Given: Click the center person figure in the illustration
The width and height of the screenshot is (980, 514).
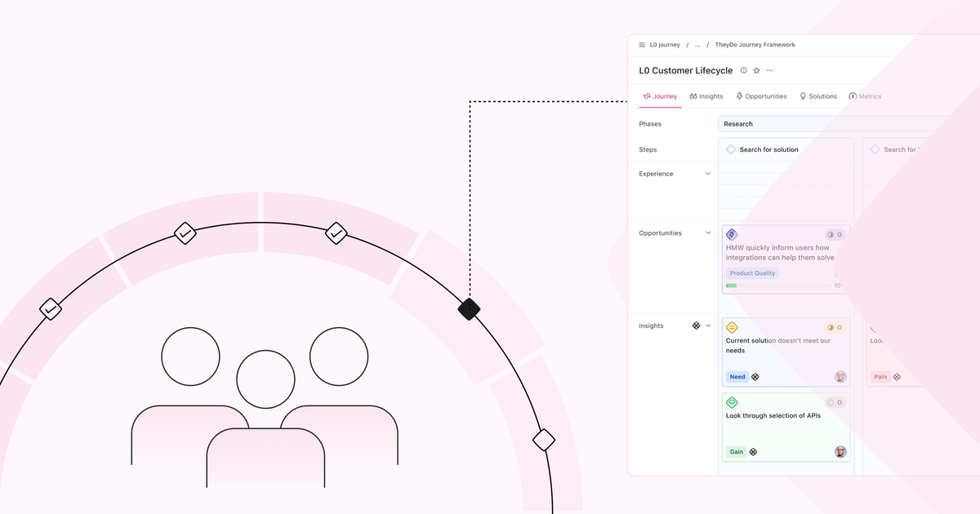Looking at the screenshot, I should [265, 419].
